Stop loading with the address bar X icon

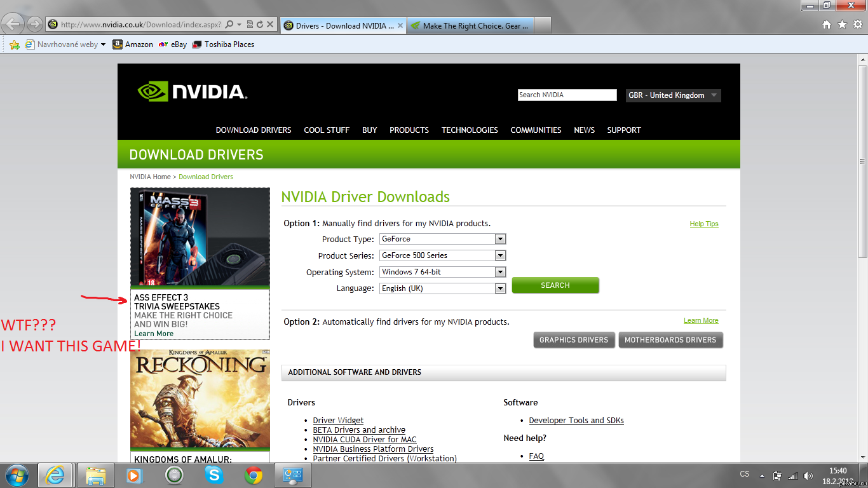tap(270, 25)
